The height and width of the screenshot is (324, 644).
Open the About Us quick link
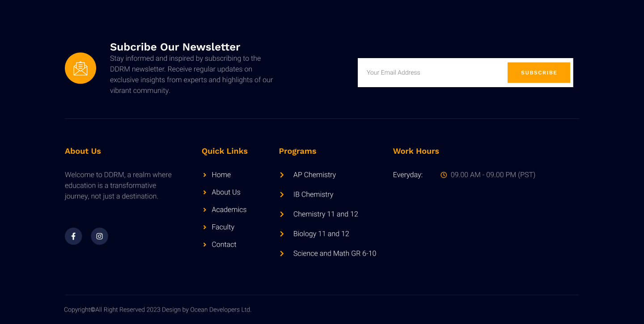tap(226, 192)
